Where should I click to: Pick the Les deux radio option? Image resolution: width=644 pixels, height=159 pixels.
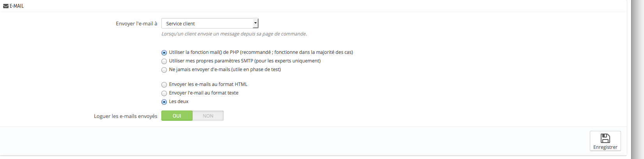coord(164,102)
